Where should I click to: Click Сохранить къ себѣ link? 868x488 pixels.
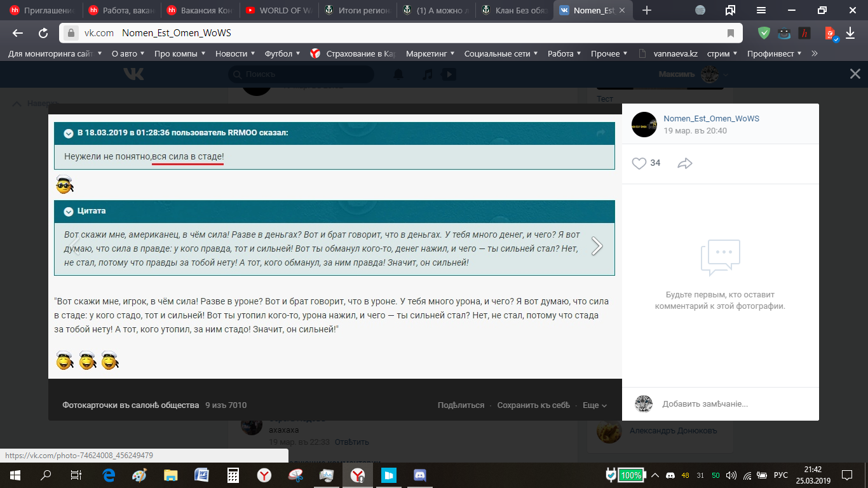point(534,405)
